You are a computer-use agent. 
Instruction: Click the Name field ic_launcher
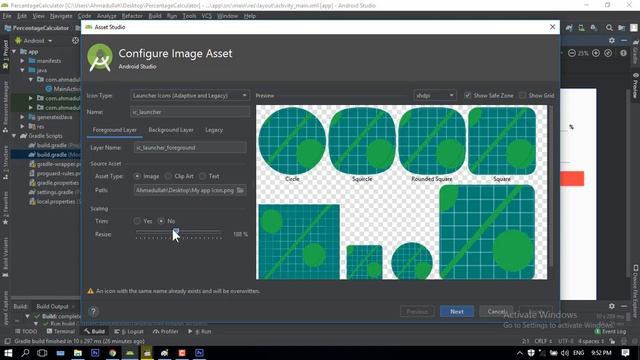pyautogui.click(x=190, y=112)
